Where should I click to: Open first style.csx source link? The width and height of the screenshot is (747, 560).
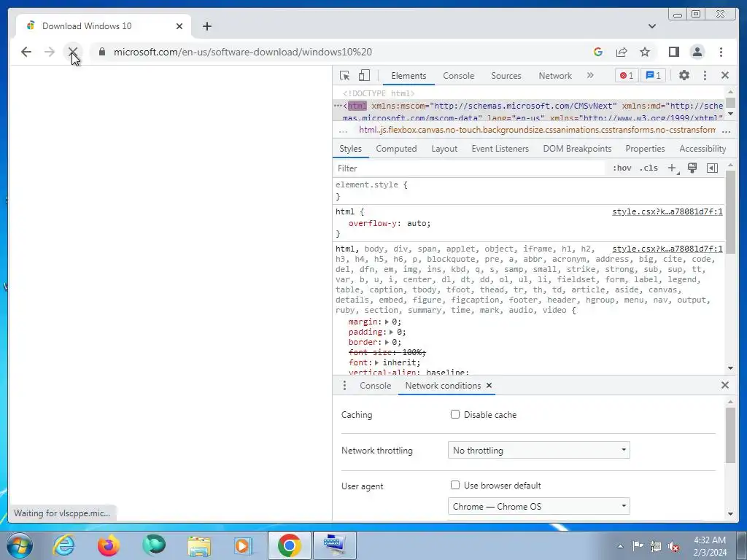click(667, 211)
